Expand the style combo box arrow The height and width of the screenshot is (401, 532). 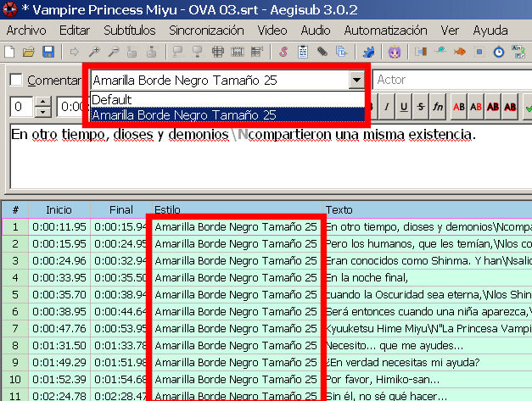(356, 81)
